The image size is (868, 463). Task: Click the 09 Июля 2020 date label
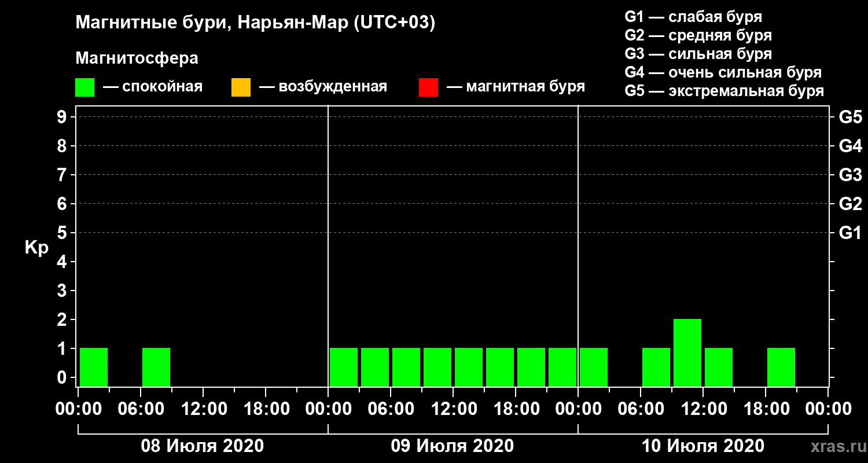[453, 446]
